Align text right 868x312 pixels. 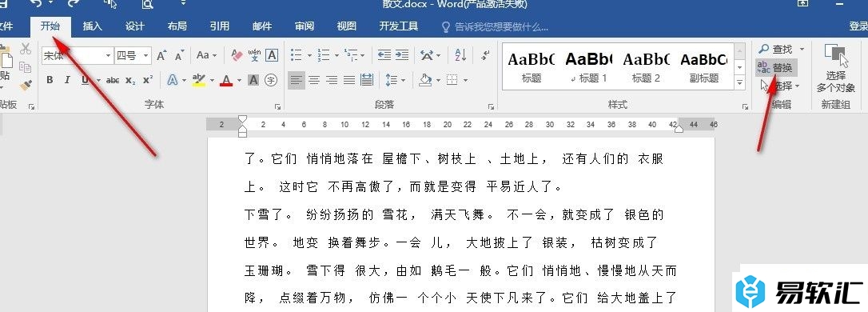point(332,80)
